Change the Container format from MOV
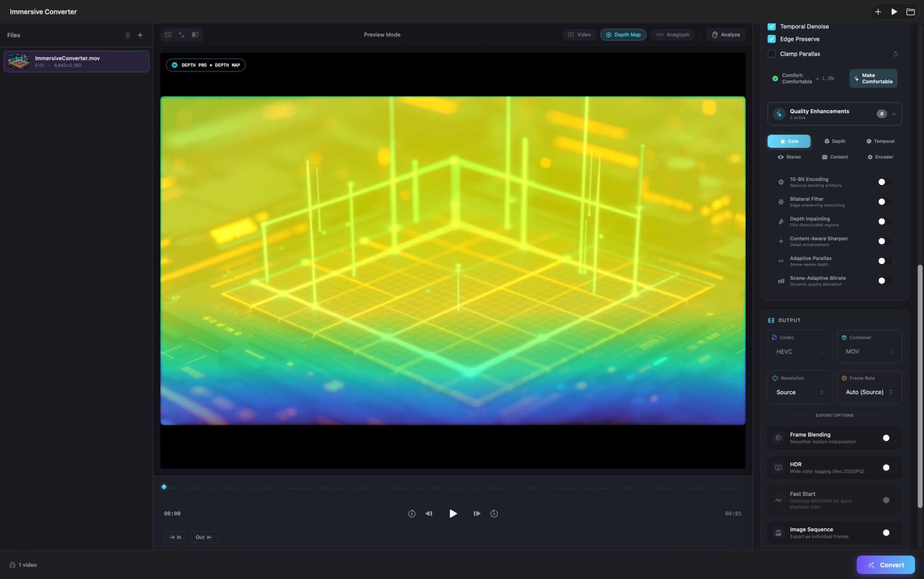This screenshot has width=924, height=579. coord(869,351)
